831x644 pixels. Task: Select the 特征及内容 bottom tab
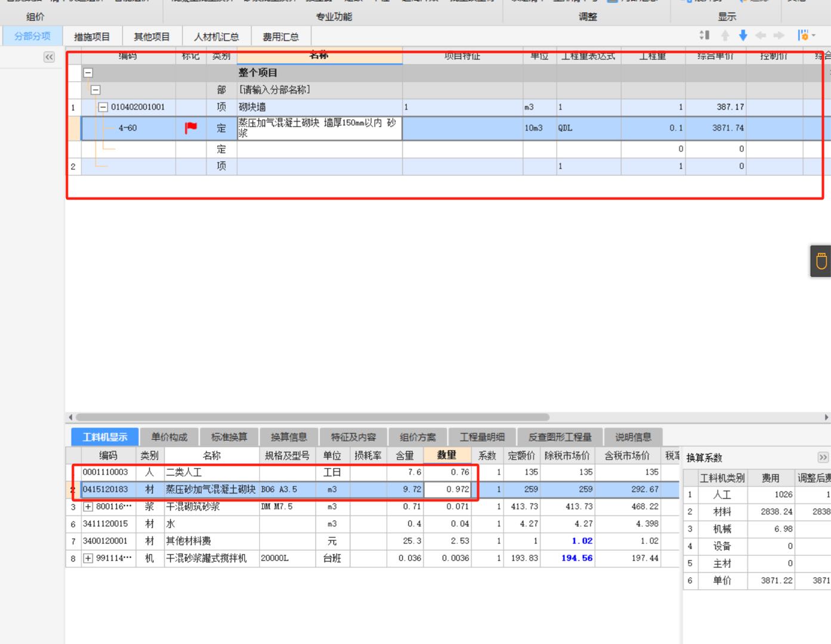pyautogui.click(x=353, y=437)
